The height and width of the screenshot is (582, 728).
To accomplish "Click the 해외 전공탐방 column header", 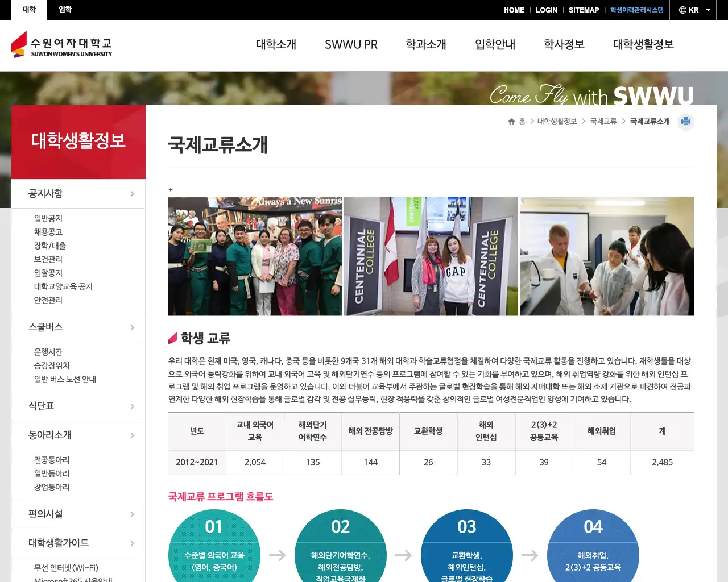I will click(370, 431).
